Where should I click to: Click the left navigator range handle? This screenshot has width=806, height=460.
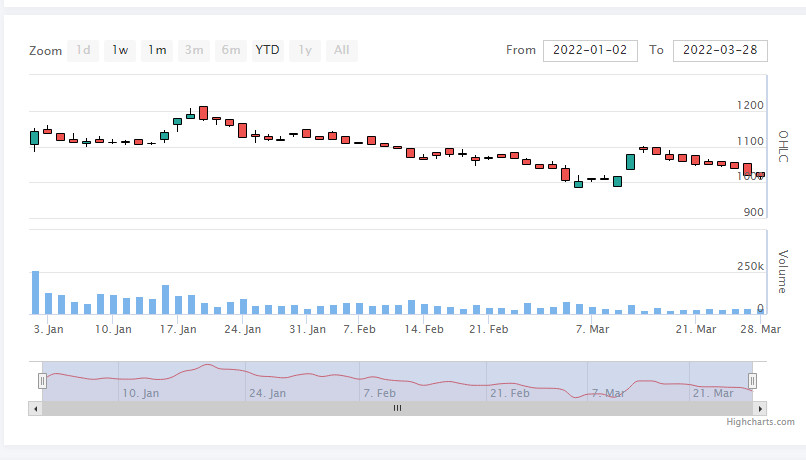tap(43, 381)
